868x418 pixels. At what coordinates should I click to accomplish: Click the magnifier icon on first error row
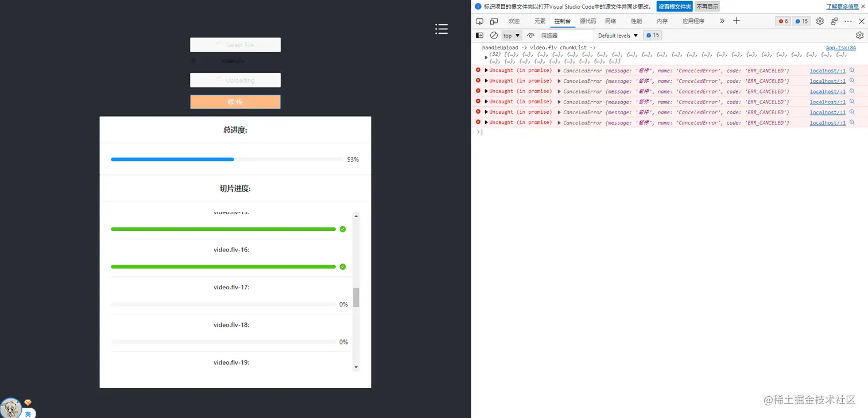[852, 71]
